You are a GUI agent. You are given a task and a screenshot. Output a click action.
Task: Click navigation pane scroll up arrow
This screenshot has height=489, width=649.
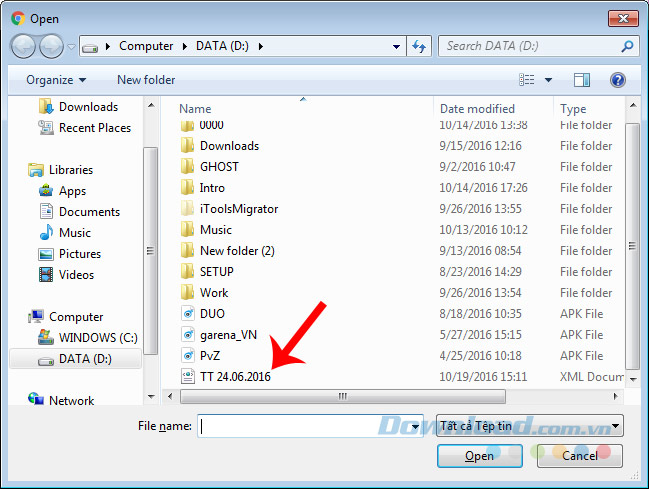point(151,105)
